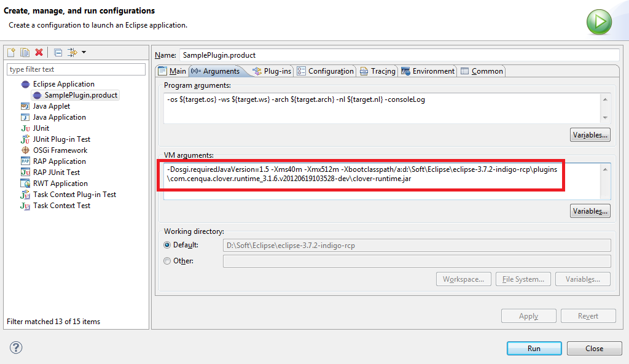Viewport: 629px width, 364px height.
Task: Click the Duplicate launch configuration icon
Action: [x=25, y=53]
